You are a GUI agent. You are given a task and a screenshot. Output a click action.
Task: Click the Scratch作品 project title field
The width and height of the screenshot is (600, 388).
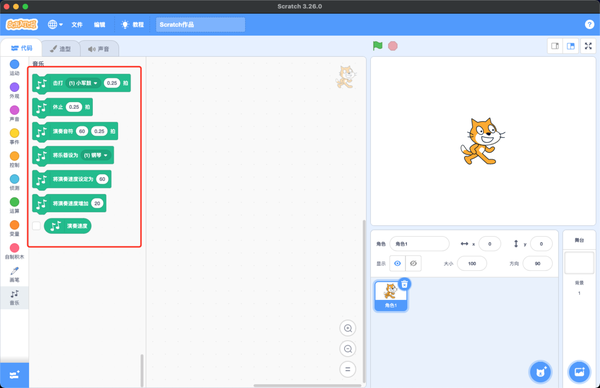[201, 24]
